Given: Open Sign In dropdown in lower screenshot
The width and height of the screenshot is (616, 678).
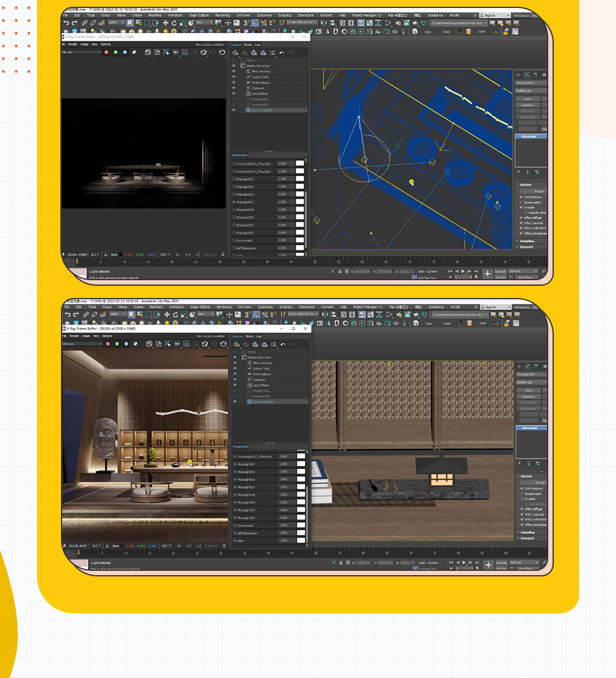Looking at the screenshot, I should [x=496, y=307].
